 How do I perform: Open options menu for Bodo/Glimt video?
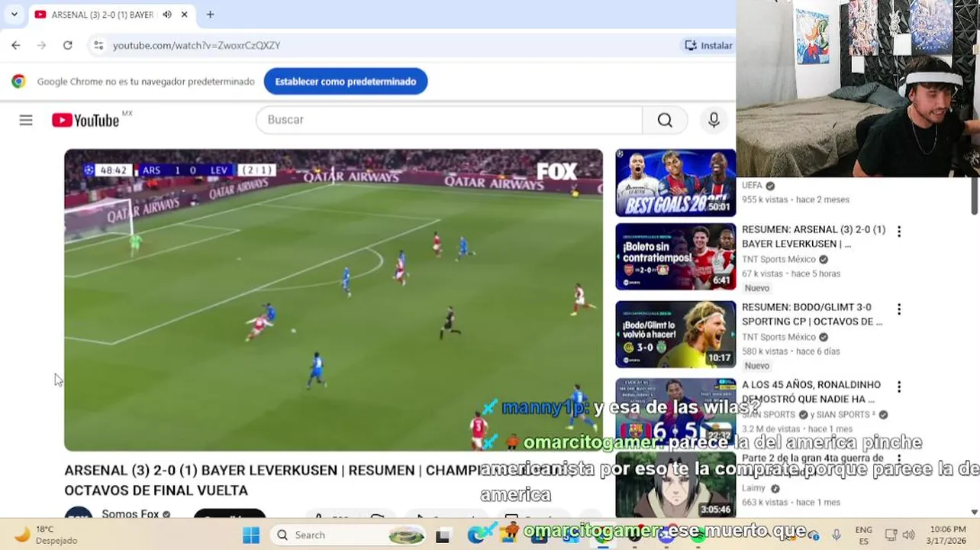899,309
